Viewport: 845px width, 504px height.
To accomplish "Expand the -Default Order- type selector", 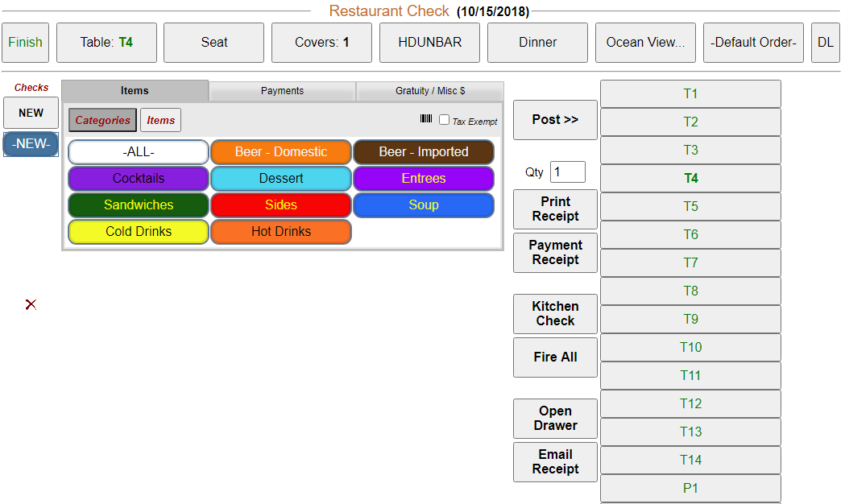I will (753, 43).
